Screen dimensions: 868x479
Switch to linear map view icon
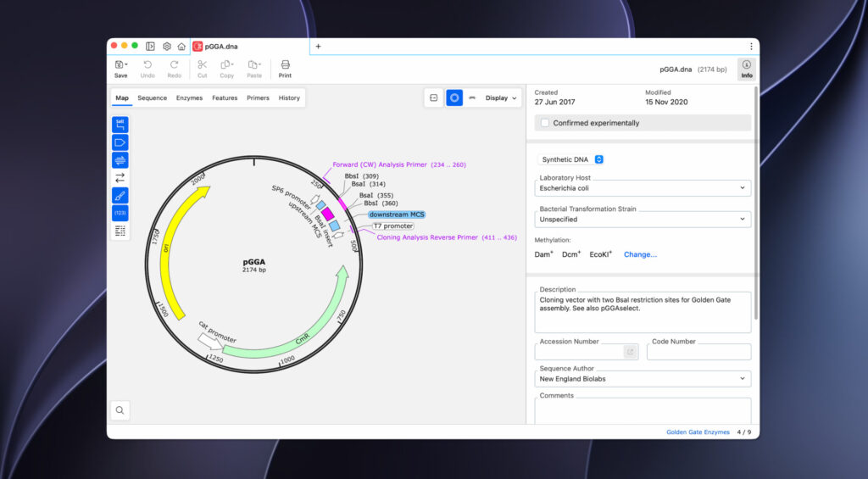click(x=472, y=98)
